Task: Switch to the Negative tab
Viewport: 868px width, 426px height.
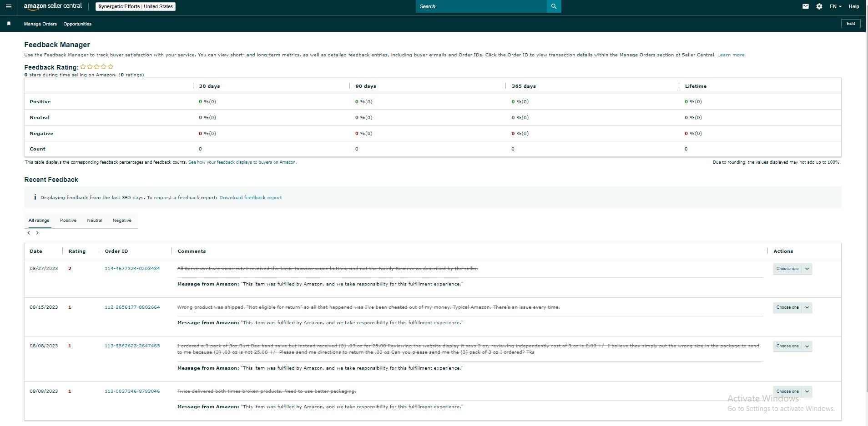Action: click(x=122, y=221)
